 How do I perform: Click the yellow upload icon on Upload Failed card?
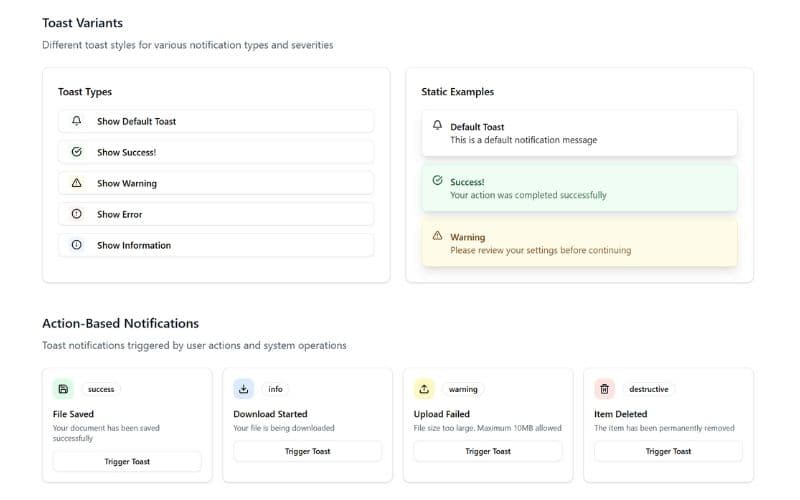[424, 389]
